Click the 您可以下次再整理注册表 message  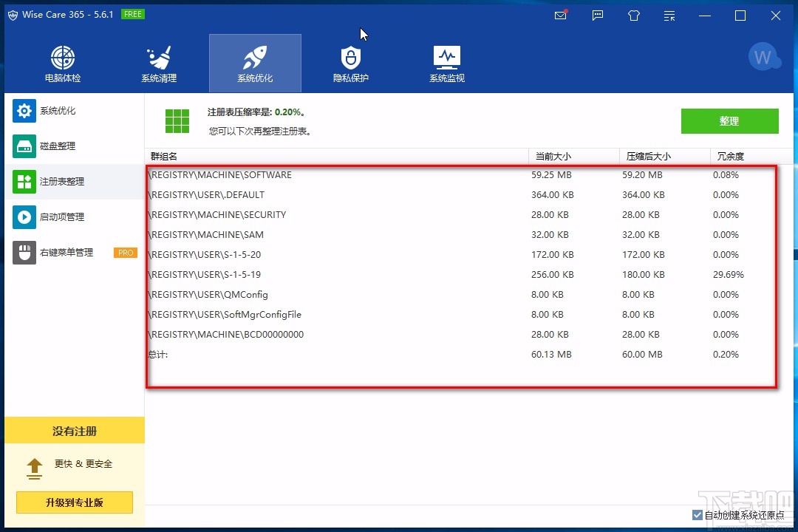[259, 132]
